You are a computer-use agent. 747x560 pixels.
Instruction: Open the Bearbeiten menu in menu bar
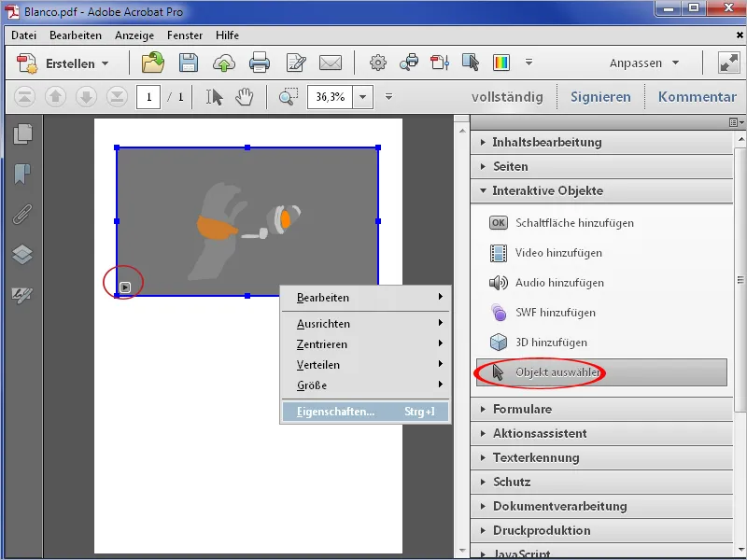[x=76, y=35]
